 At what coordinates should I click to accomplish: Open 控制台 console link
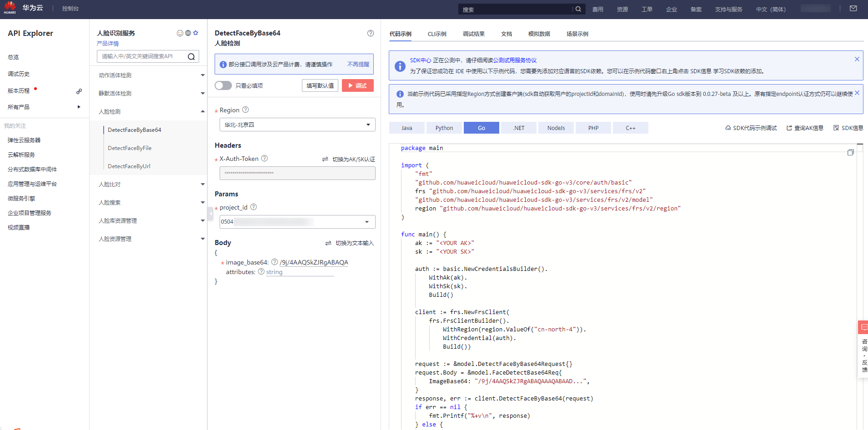point(70,9)
